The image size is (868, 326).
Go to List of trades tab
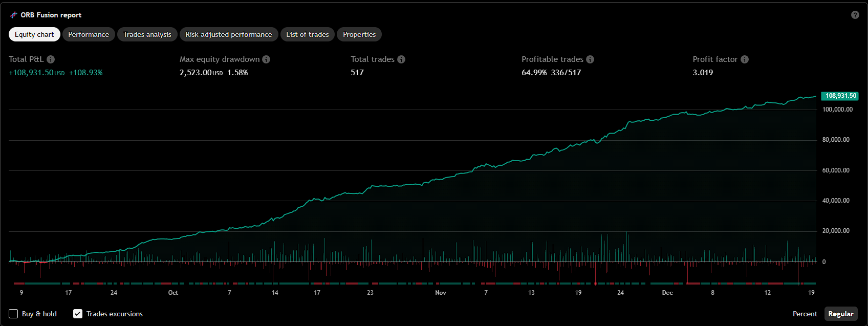click(x=308, y=34)
